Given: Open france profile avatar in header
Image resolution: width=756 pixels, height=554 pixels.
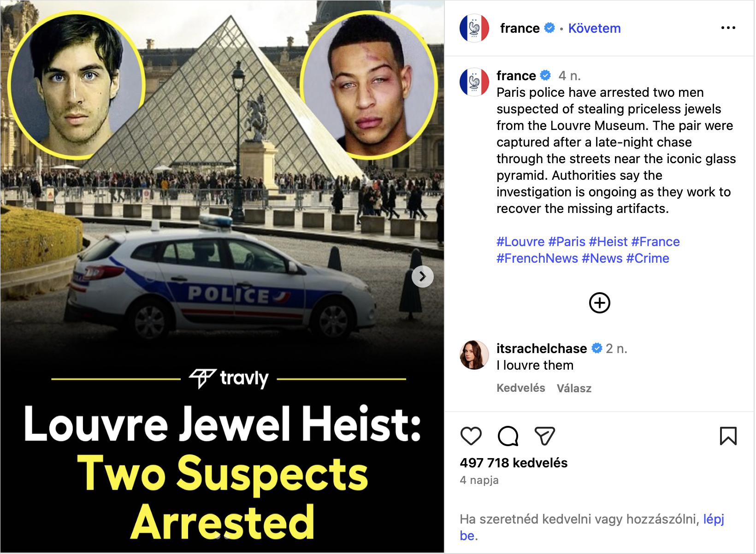Looking at the screenshot, I should tap(474, 28).
